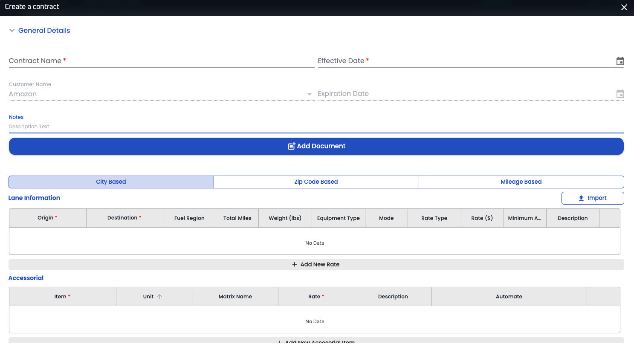Click the Equipment Type column header

[338, 218]
